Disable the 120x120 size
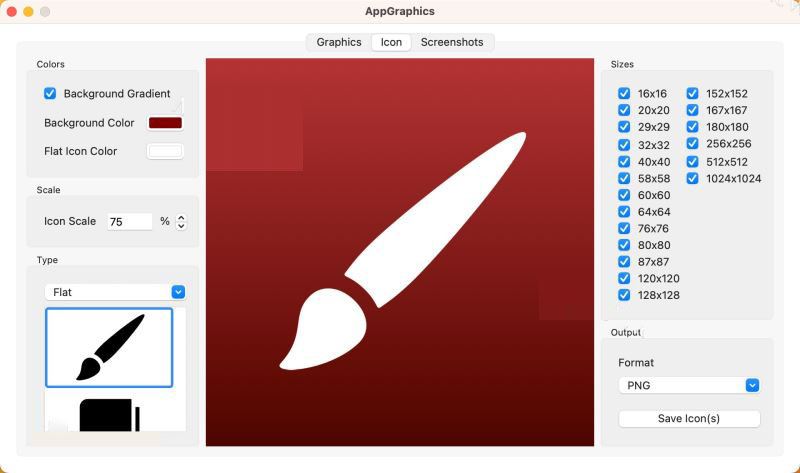 (x=624, y=278)
